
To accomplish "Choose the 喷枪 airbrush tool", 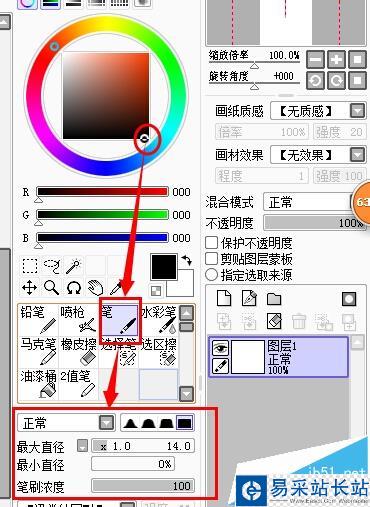I will point(78,320).
